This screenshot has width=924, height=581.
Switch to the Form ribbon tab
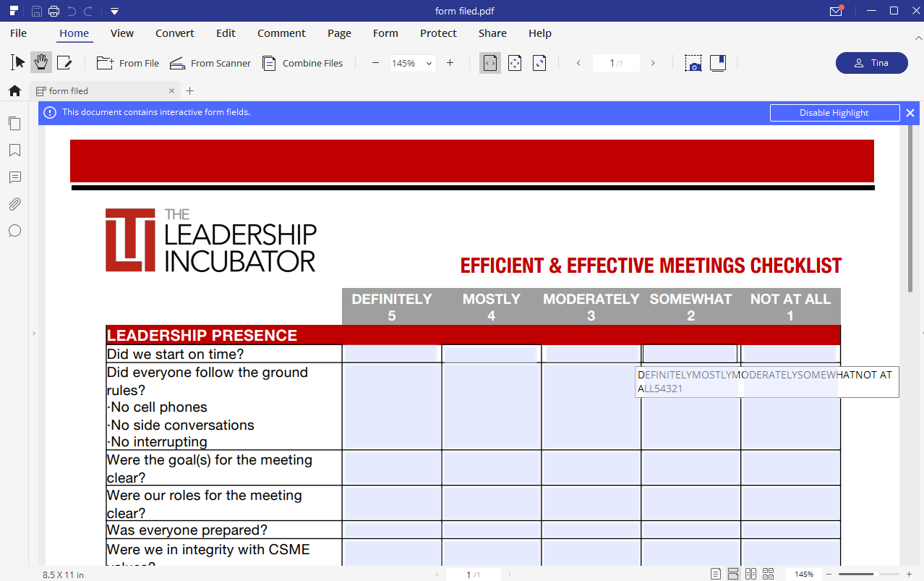(x=385, y=33)
